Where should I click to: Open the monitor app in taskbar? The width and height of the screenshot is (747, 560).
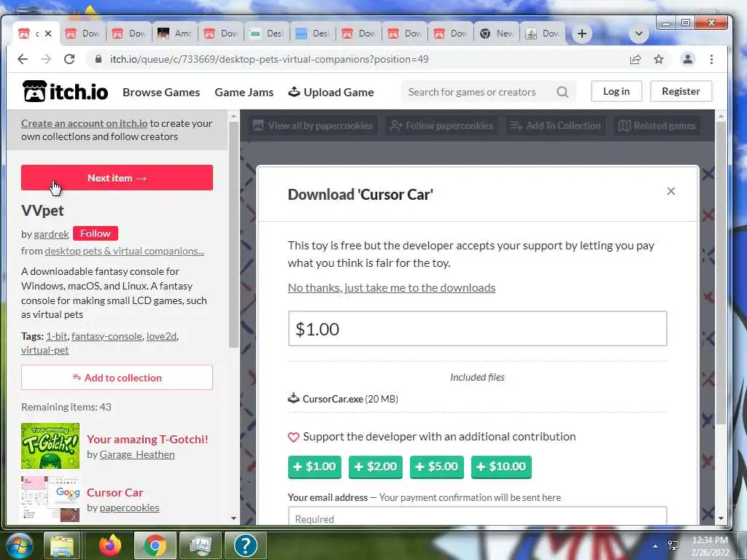[x=200, y=545]
